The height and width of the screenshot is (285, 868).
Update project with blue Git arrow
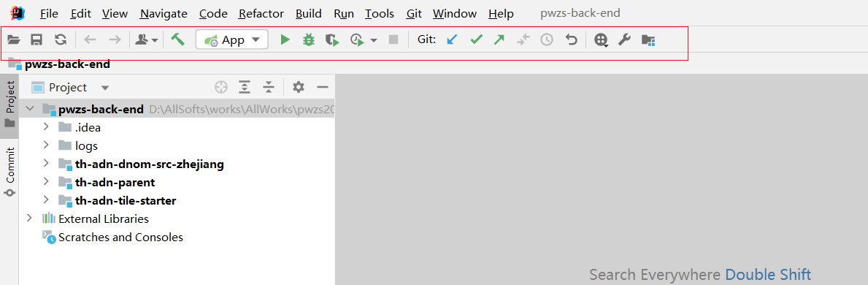click(x=453, y=40)
